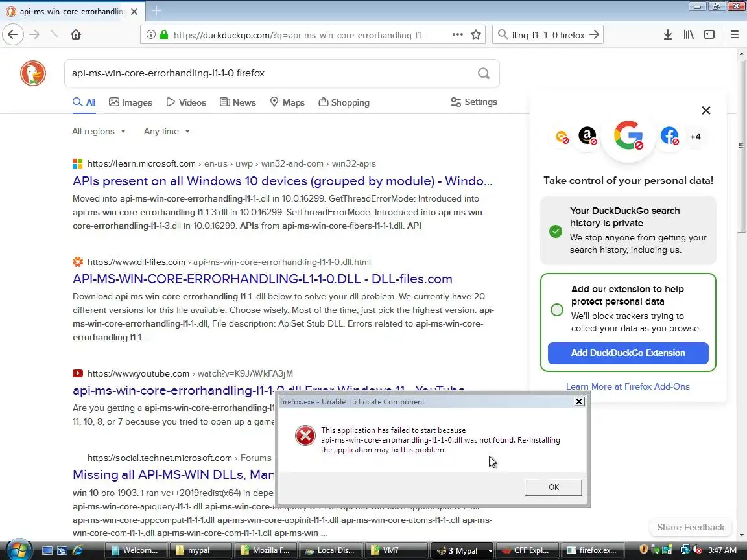
Task: Click the Firefox toolbar search field
Action: point(548,35)
